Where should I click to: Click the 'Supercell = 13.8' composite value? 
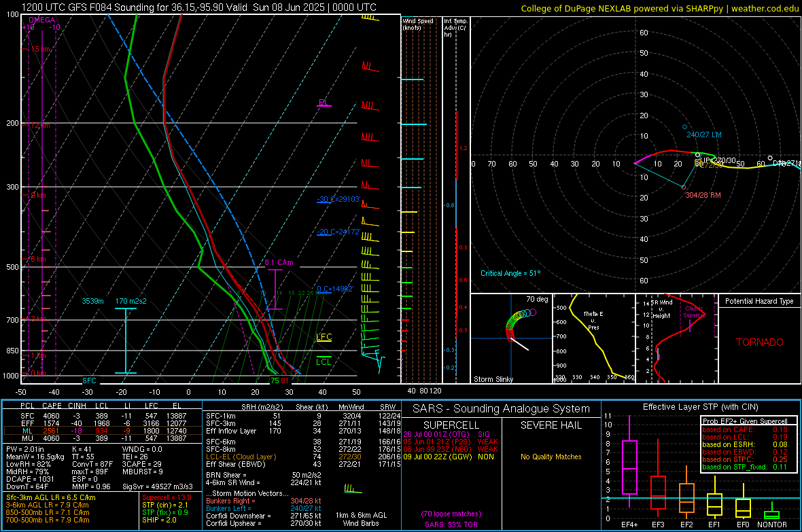click(167, 497)
